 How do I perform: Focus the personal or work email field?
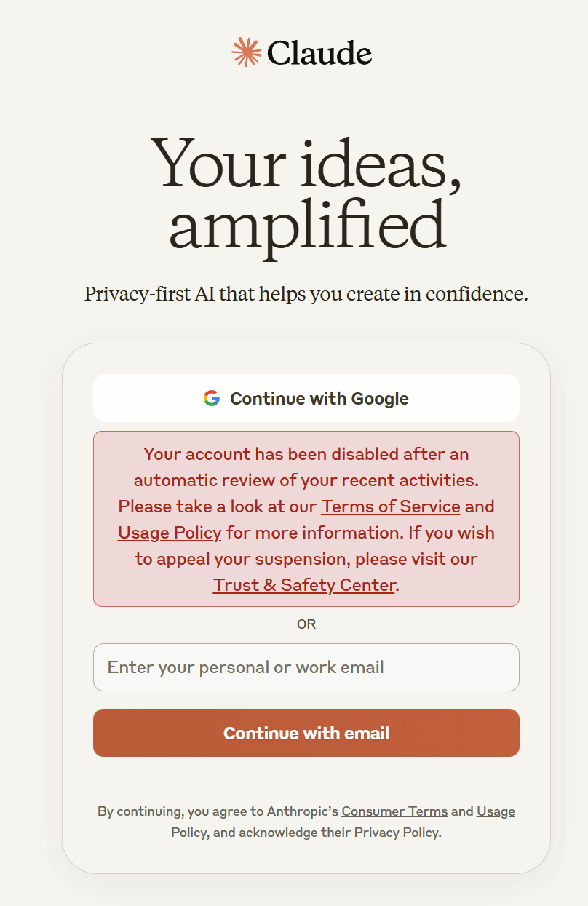click(306, 667)
